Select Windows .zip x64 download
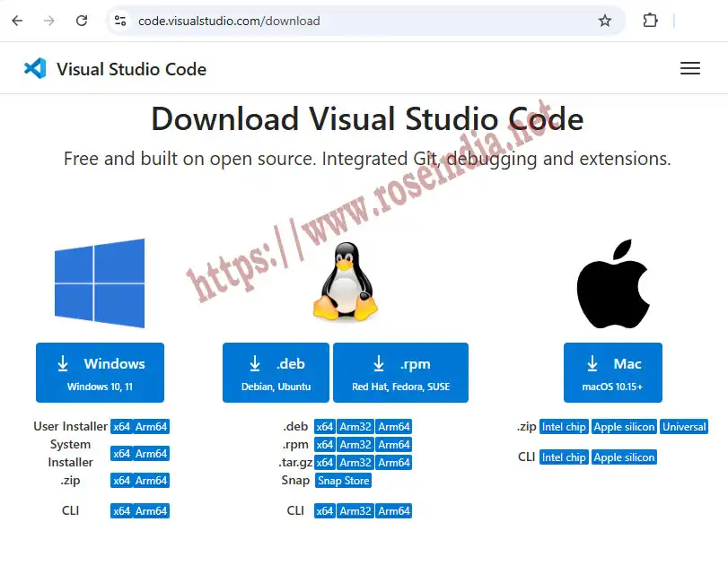The image size is (728, 583). point(122,481)
